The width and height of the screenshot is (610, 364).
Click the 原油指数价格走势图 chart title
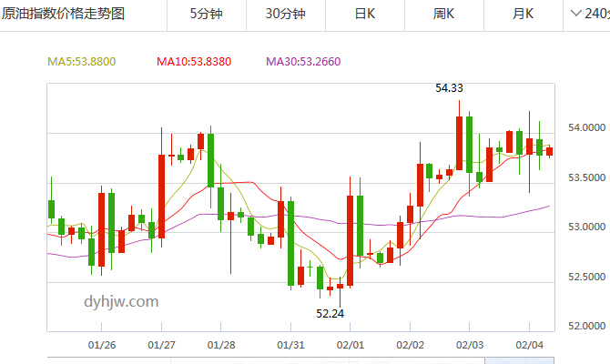point(63,14)
